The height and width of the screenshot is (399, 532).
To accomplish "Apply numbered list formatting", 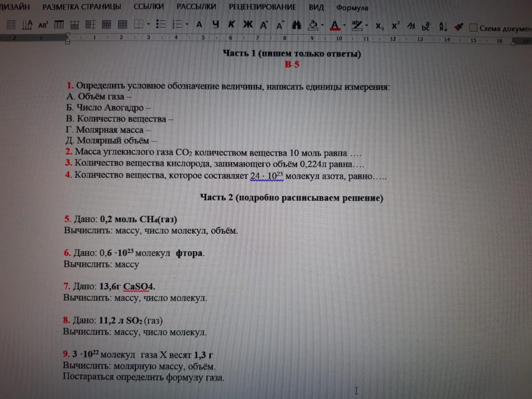I will 177,24.
